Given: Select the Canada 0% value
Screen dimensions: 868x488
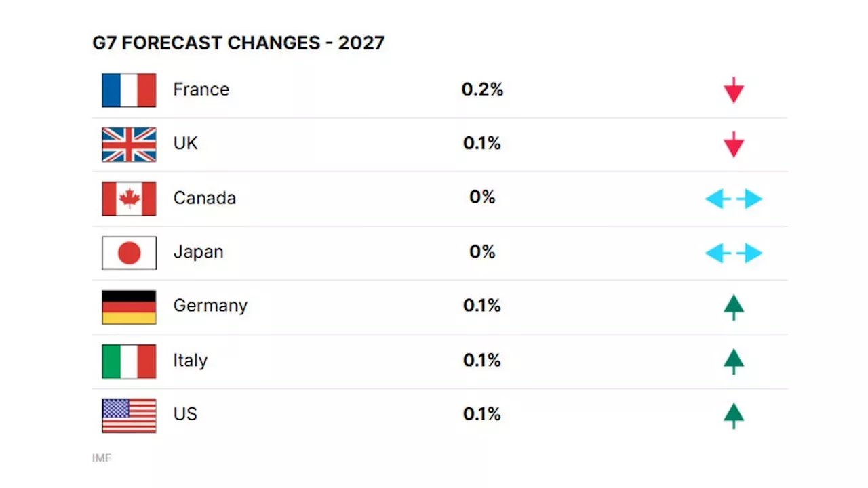Looking at the screenshot, I should pyautogui.click(x=482, y=197).
